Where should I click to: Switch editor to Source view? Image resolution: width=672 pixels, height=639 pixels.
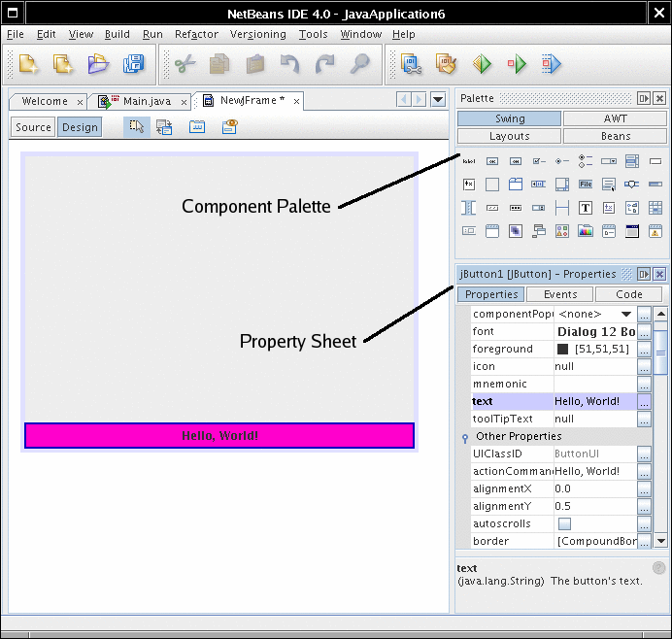(x=33, y=127)
